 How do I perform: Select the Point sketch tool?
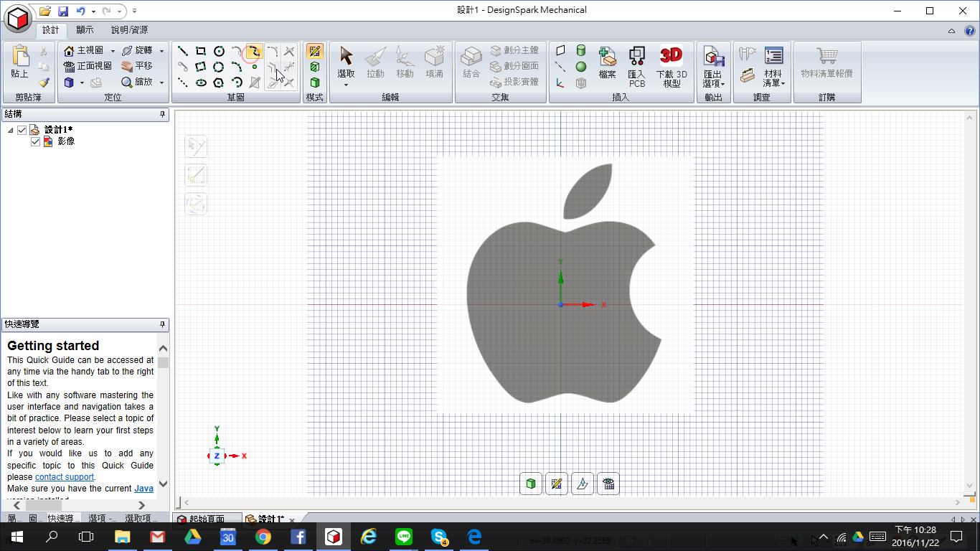point(254,67)
